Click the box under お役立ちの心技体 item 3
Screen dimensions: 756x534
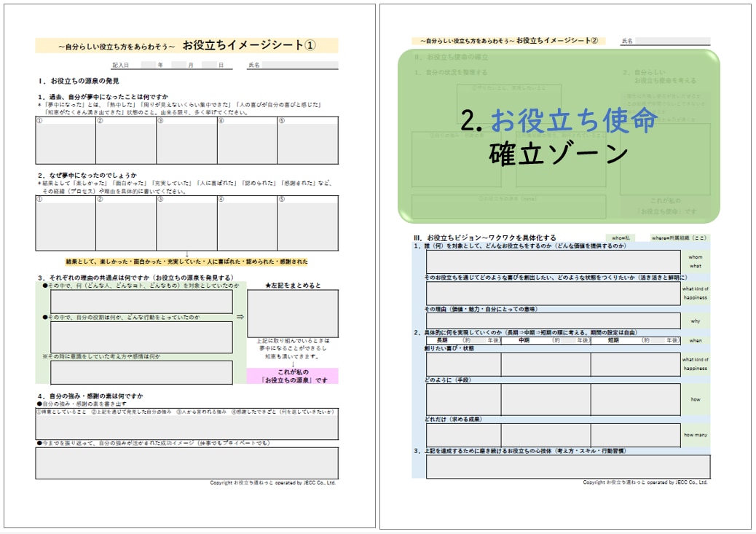tap(568, 466)
